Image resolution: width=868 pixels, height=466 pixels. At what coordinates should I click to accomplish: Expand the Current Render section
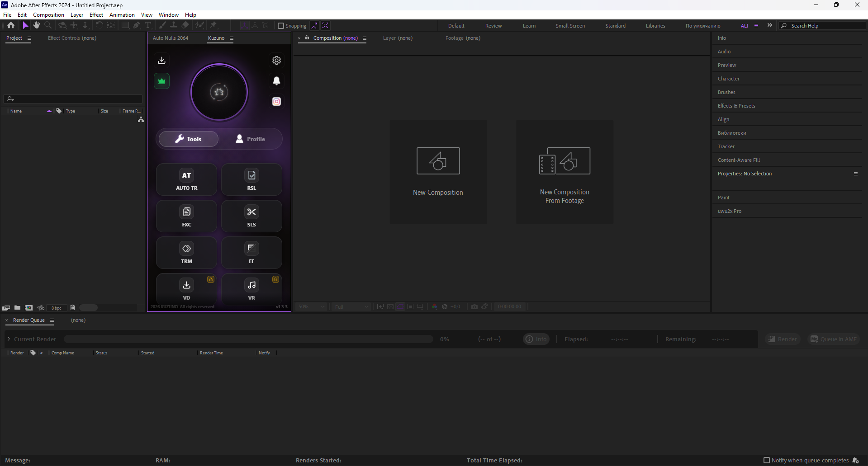coord(9,339)
